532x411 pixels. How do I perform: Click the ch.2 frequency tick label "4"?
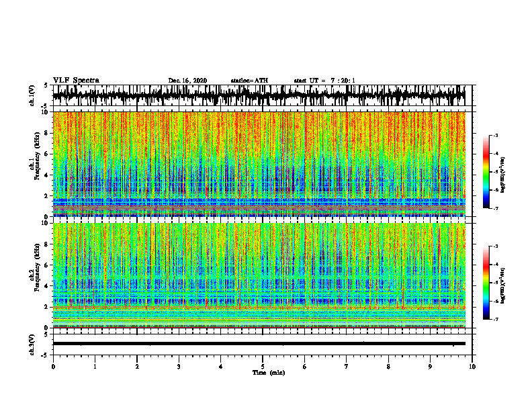pyautogui.click(x=47, y=286)
